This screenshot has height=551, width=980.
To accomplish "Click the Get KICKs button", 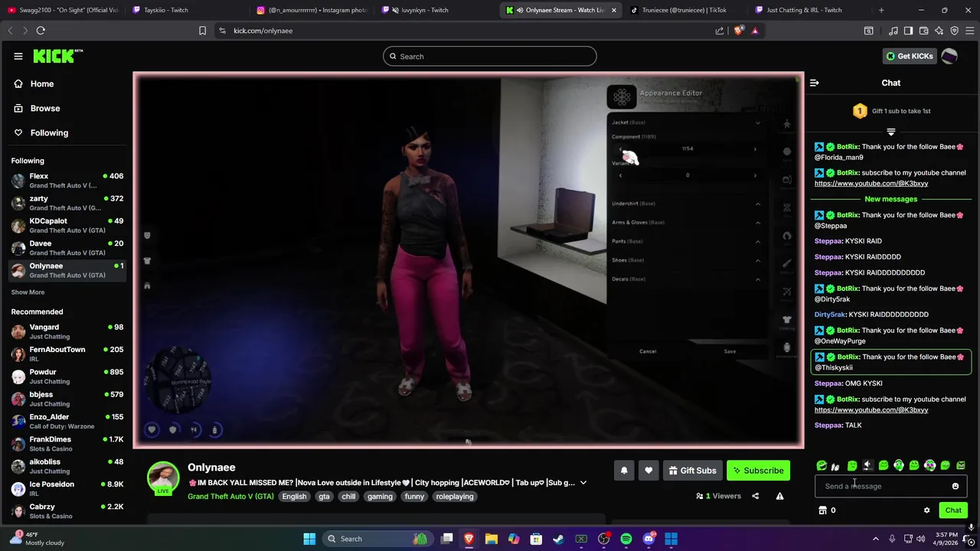I will [910, 56].
